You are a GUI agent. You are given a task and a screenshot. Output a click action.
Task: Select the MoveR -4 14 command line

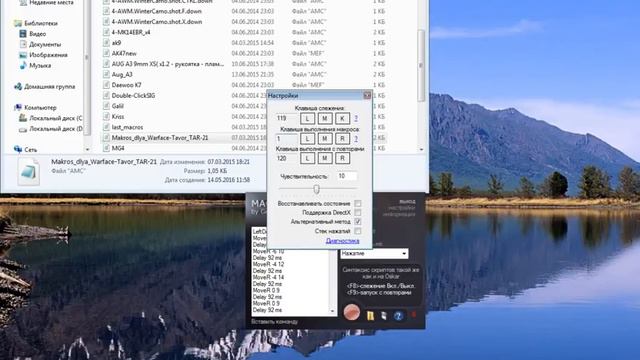[268, 278]
